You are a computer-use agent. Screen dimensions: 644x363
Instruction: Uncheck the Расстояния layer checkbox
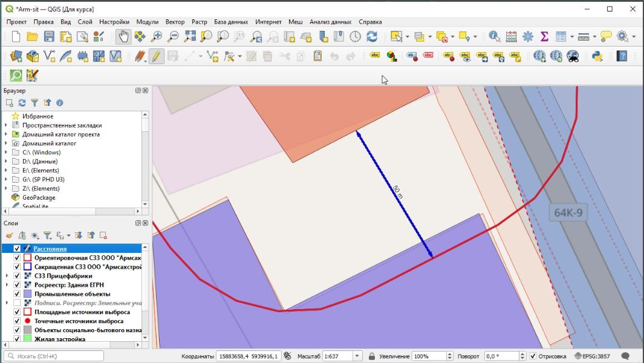(x=17, y=249)
